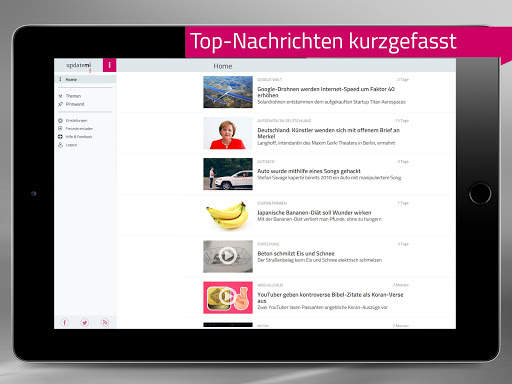The image size is (512, 384).
Task: Click the timestamp of the Auto gehackt story
Action: (x=403, y=162)
